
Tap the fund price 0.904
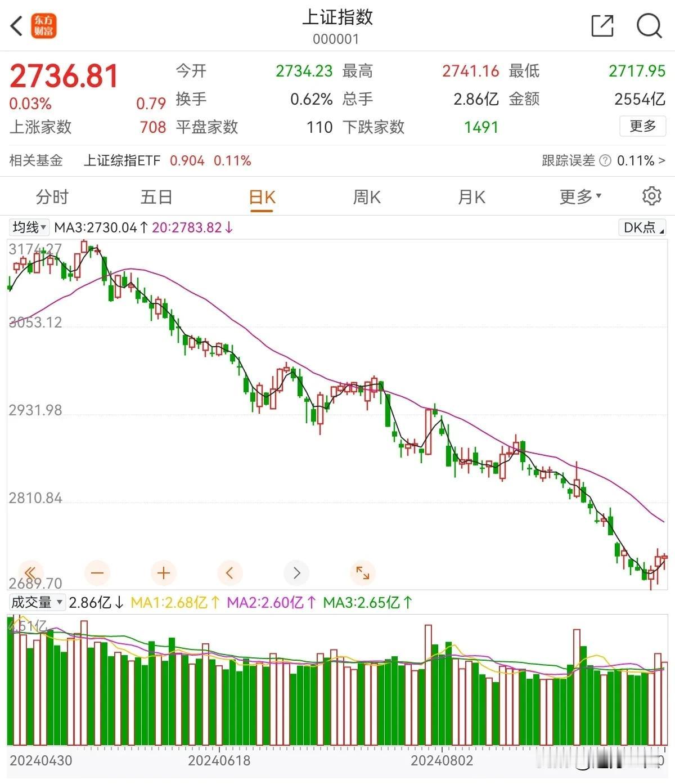click(187, 161)
